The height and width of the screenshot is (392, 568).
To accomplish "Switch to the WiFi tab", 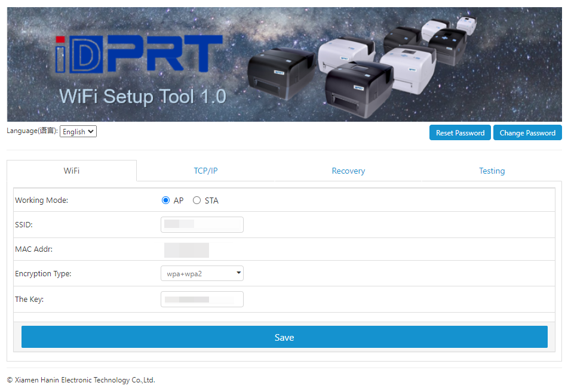I will point(72,171).
